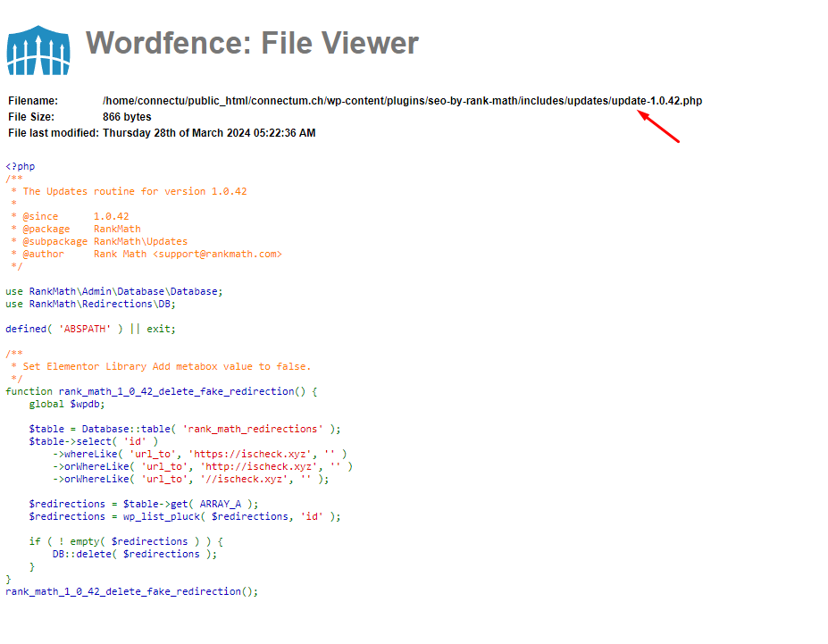Viewport: 828px width, 644px height.
Task: Click the 'File Size:' label
Action: [x=31, y=117]
